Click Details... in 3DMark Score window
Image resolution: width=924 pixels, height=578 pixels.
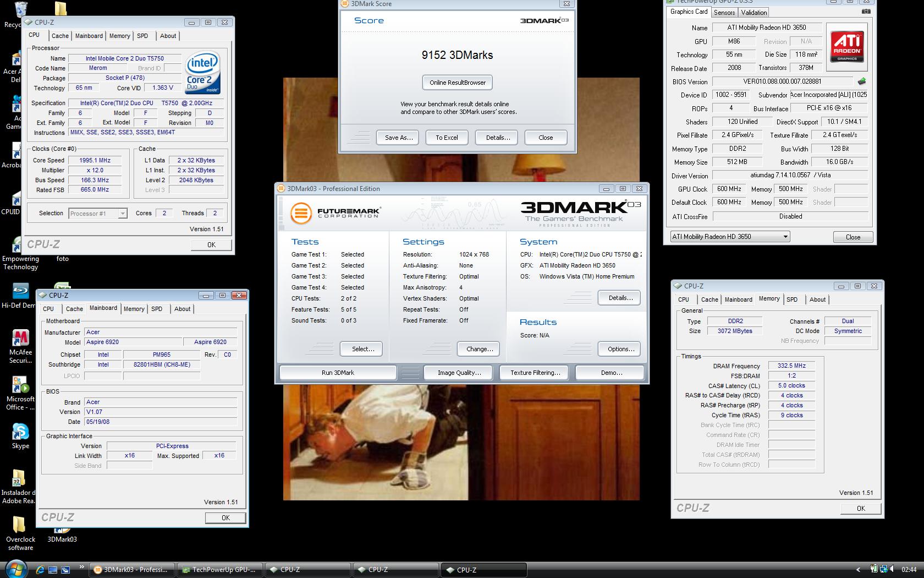click(x=498, y=138)
